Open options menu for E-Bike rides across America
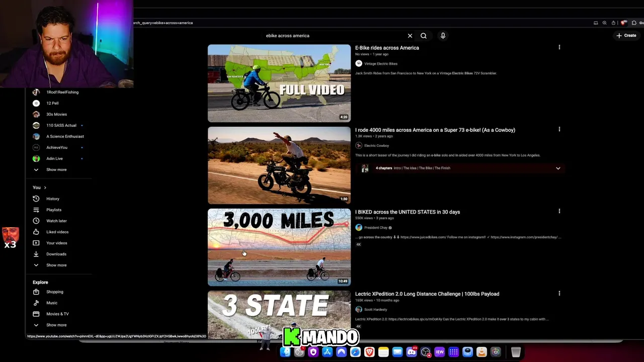This screenshot has height=362, width=644. pyautogui.click(x=559, y=47)
